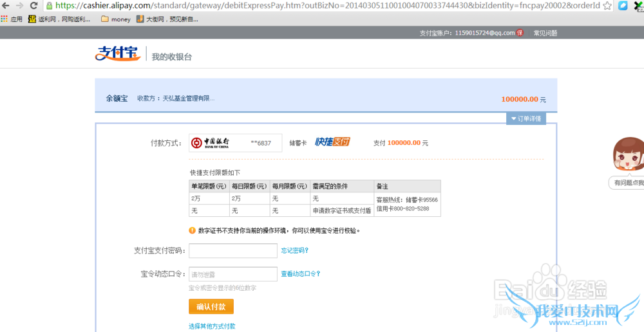644x332 pixels.
Task: Click the 每月限额(元) table header
Action: tap(290, 187)
